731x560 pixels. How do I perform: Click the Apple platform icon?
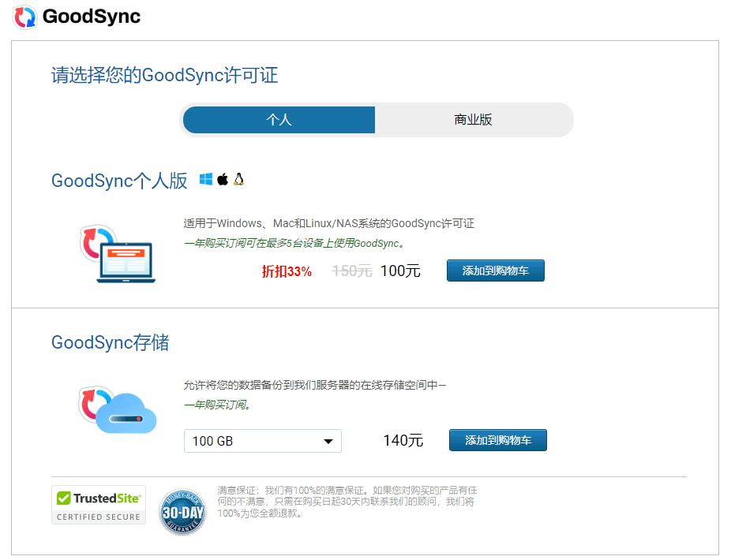[x=223, y=179]
